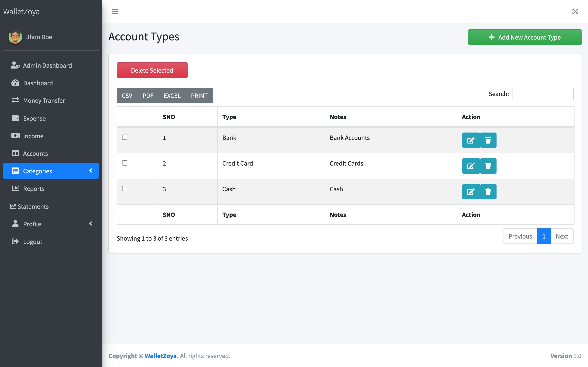Tick the Cash row checkbox
This screenshot has height=367, width=588.
coord(125,189)
